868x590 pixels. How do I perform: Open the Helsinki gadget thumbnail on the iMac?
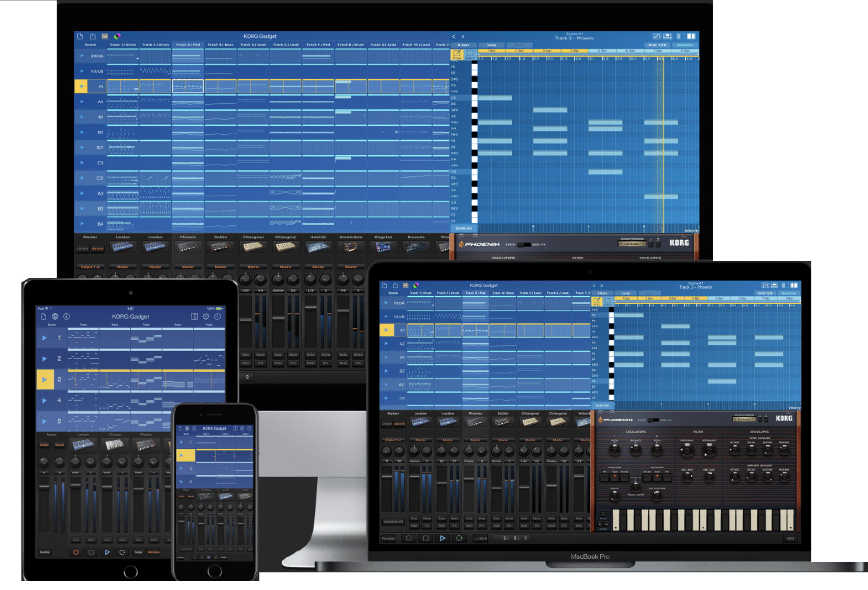point(318,248)
